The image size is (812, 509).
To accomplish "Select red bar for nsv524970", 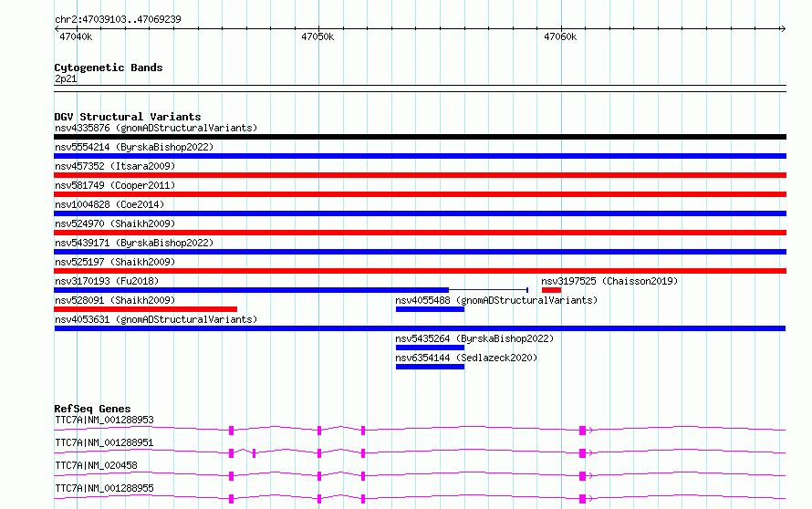I will pyautogui.click(x=420, y=233).
